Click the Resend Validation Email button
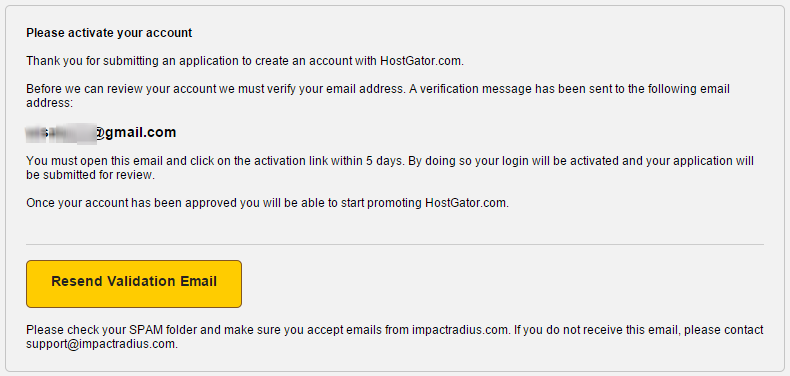Viewport: 790px width, 376px height. pyautogui.click(x=134, y=284)
